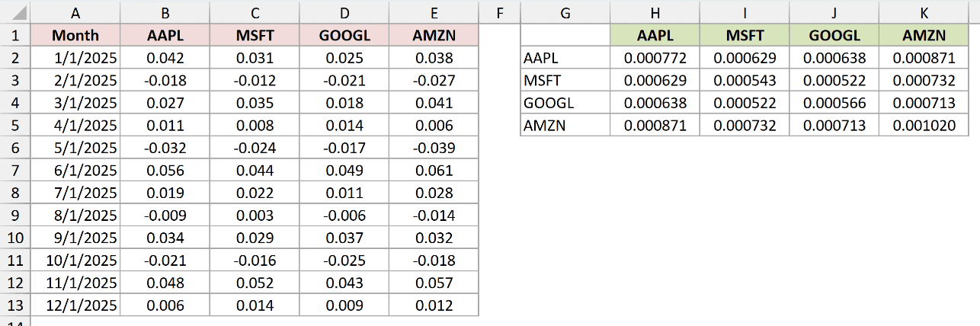Click green AMZN header in column K
Screen dimensions: 980x326
click(x=924, y=35)
